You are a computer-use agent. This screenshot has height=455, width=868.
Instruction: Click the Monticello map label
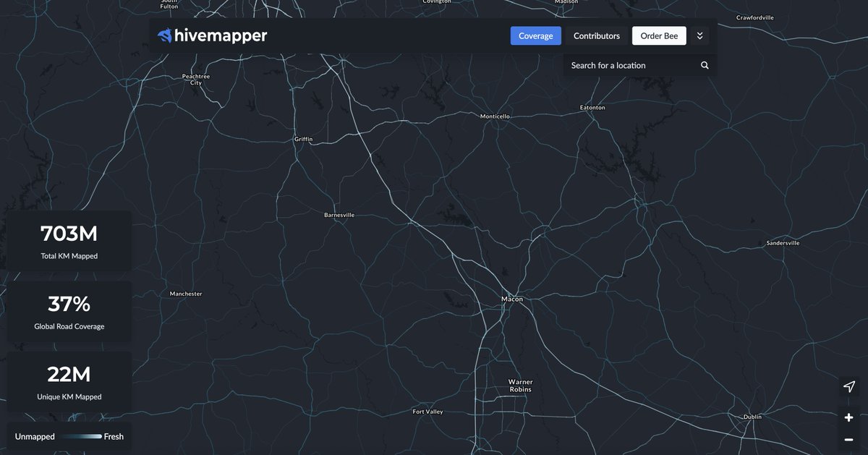(x=495, y=116)
